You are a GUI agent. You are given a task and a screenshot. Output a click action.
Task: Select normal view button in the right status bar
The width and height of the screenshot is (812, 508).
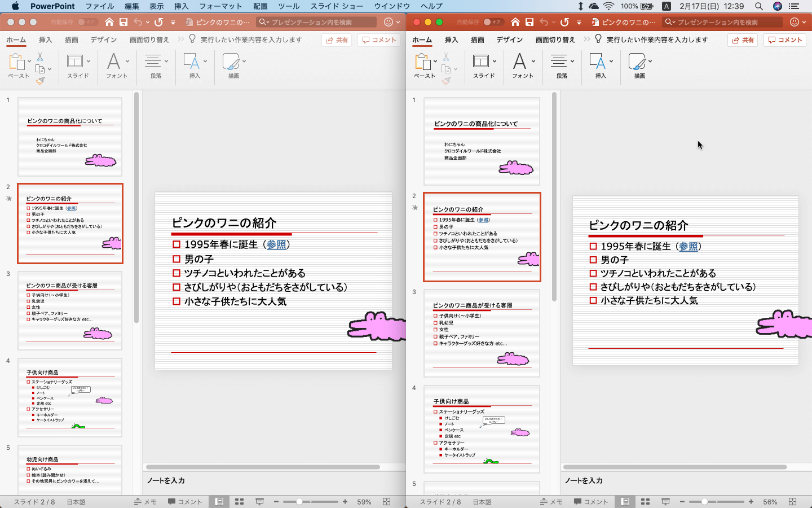[x=625, y=502]
